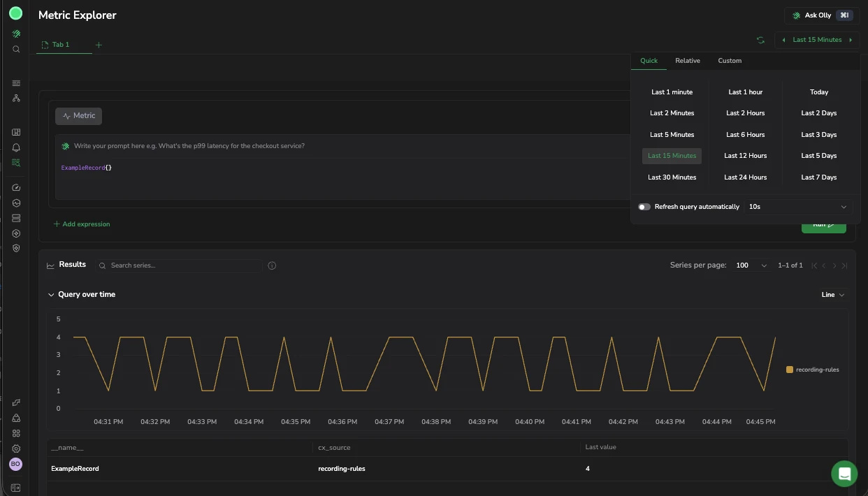868x496 pixels.
Task: Click Add expression
Action: click(x=82, y=224)
